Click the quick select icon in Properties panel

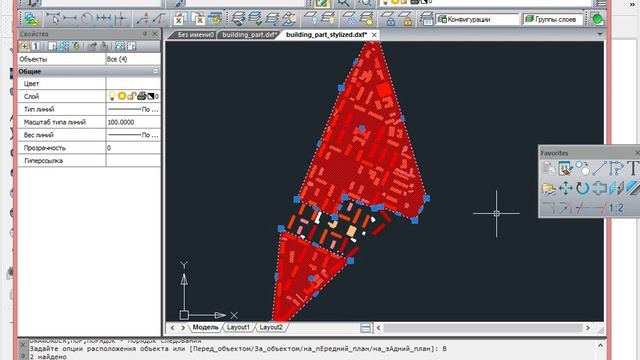pyautogui.click(x=76, y=46)
